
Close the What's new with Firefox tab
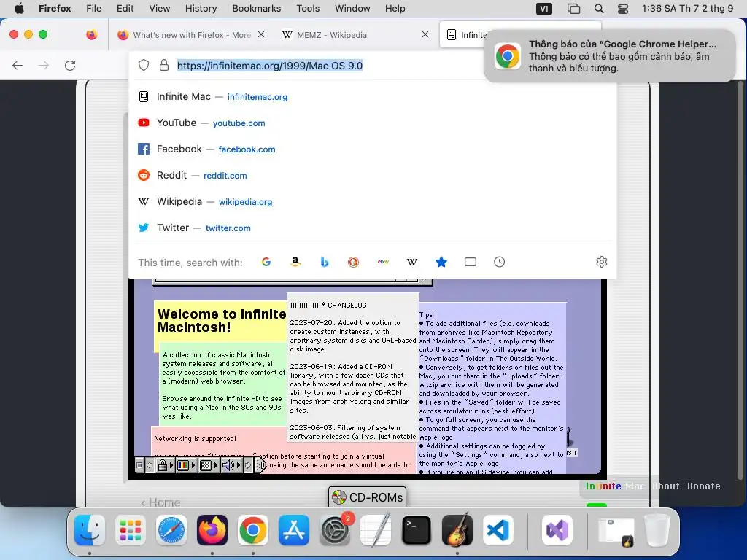tap(261, 34)
